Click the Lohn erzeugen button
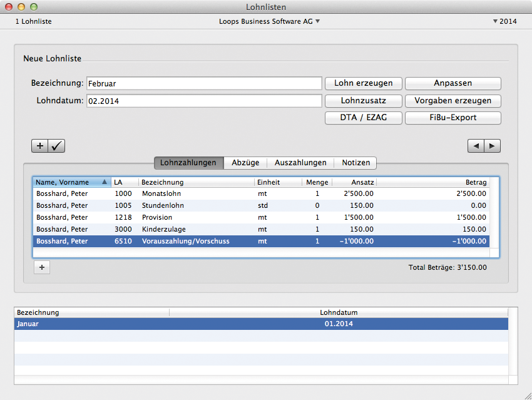This screenshot has height=400, width=532. click(363, 83)
